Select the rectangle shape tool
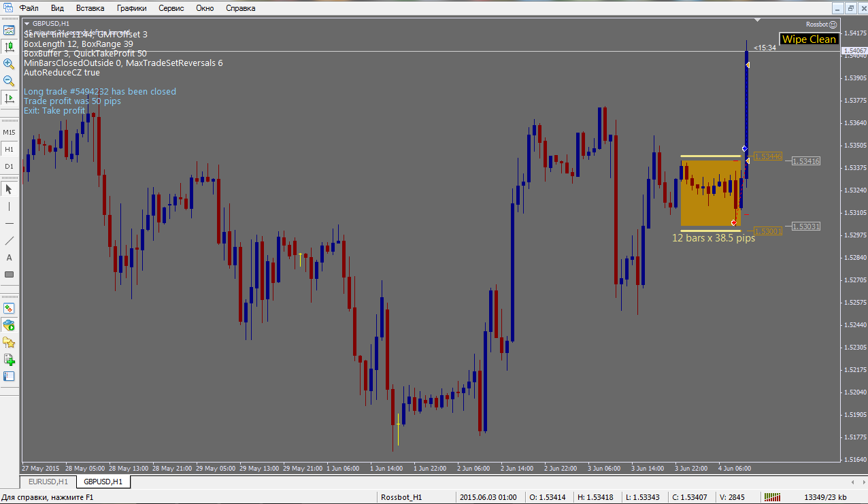Image resolution: width=868 pixels, height=504 pixels. click(9, 274)
